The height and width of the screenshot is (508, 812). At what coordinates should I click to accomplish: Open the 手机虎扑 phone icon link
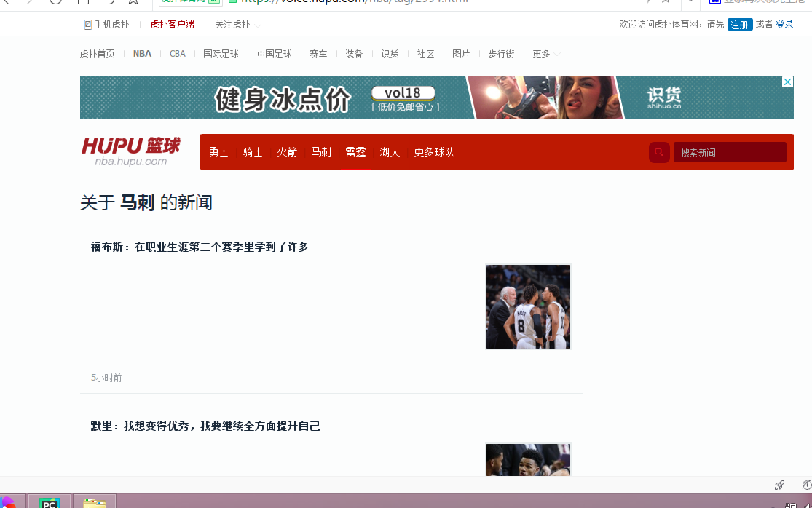tap(106, 24)
